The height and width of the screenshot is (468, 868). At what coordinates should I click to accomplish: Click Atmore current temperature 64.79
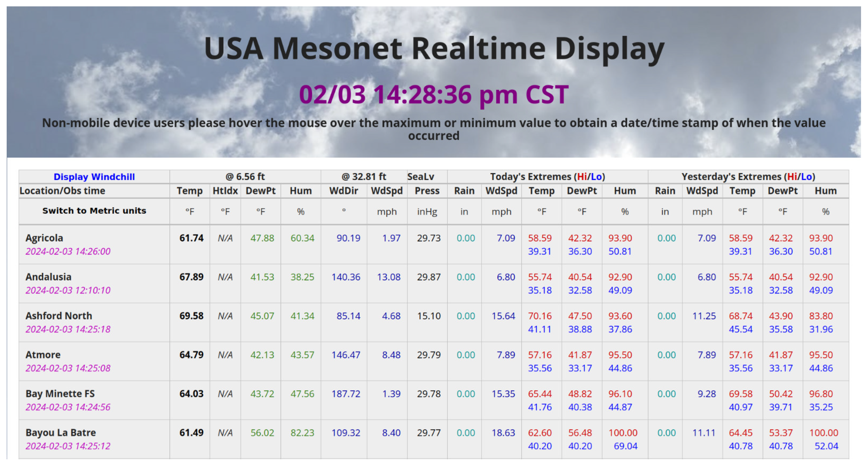[x=191, y=354]
